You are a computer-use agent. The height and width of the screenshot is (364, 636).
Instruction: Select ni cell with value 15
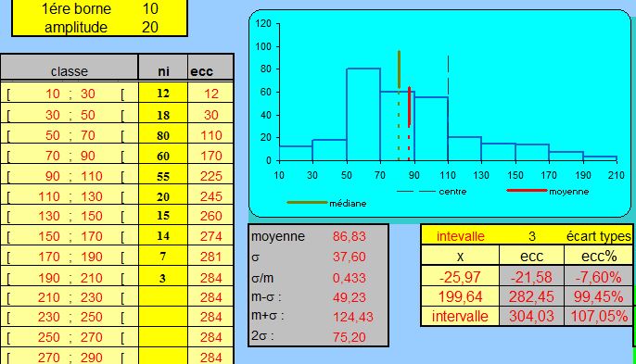coord(163,216)
